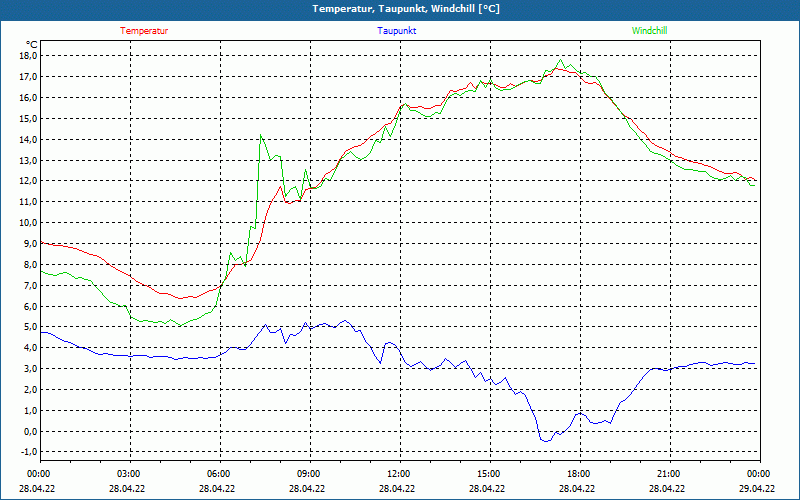The height and width of the screenshot is (500, 800).
Task: Click the 11,0 y-axis value
Action: coord(29,202)
